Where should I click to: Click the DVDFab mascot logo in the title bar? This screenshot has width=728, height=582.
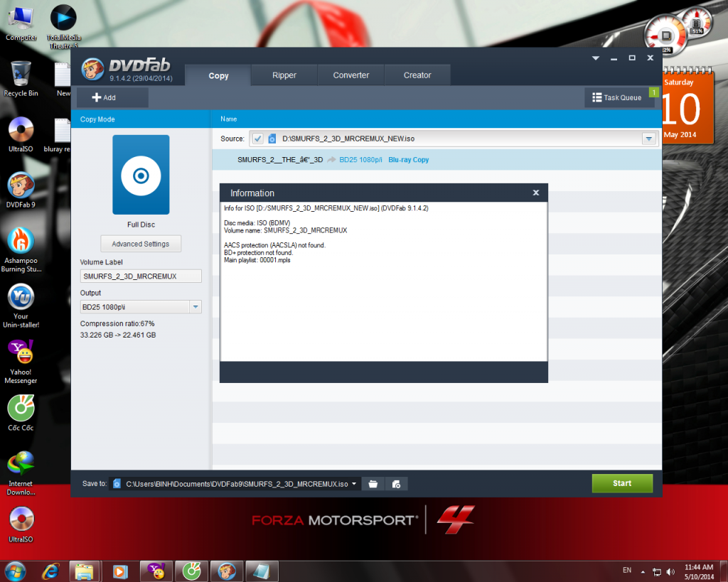tap(92, 70)
